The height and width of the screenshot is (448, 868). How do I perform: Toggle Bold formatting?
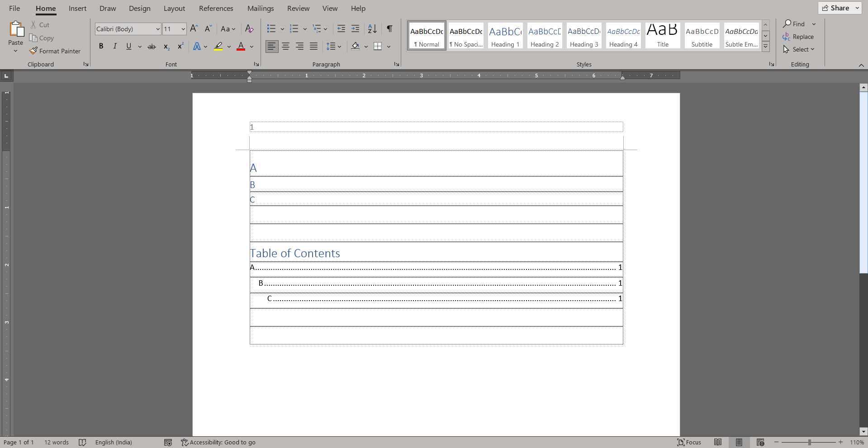[x=101, y=46]
